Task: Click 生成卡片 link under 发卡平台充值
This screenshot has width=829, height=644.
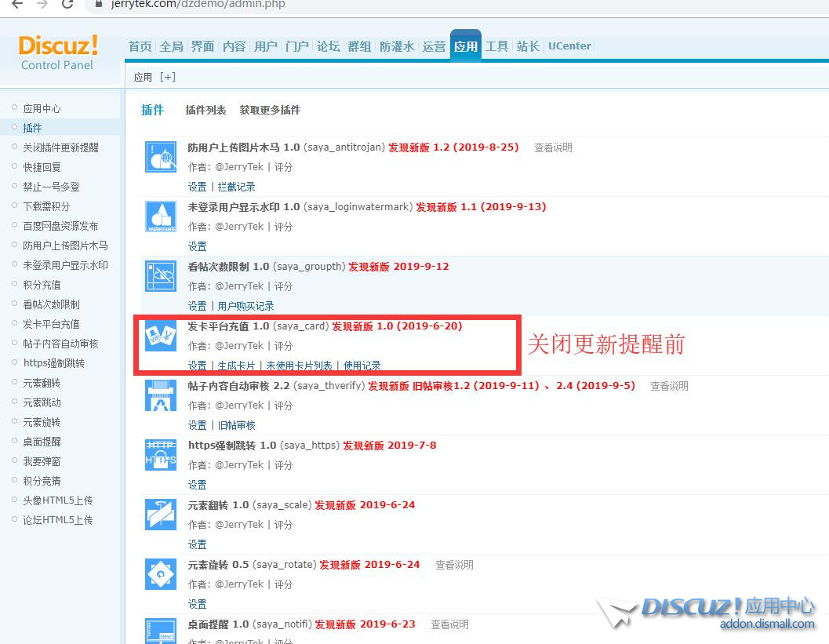Action: coord(236,366)
